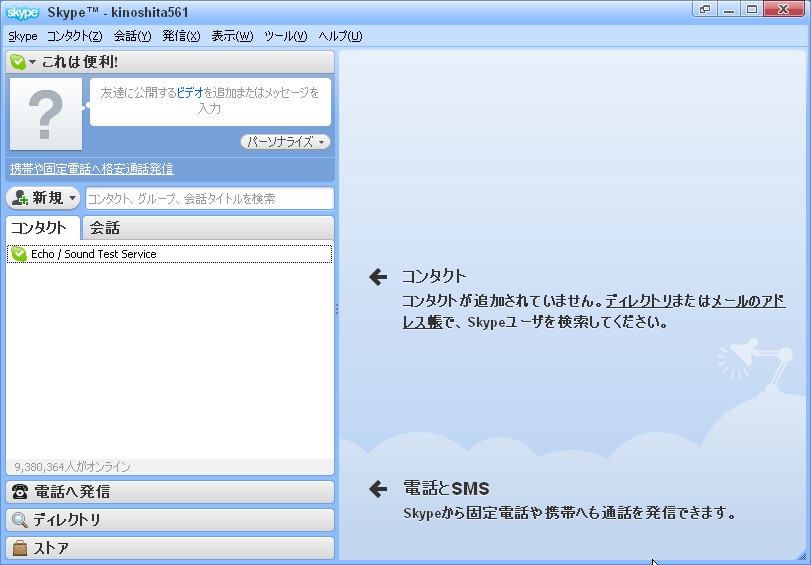Image resolution: width=811 pixels, height=565 pixels.
Task: Click the question mark profile picture
Action: [46, 114]
